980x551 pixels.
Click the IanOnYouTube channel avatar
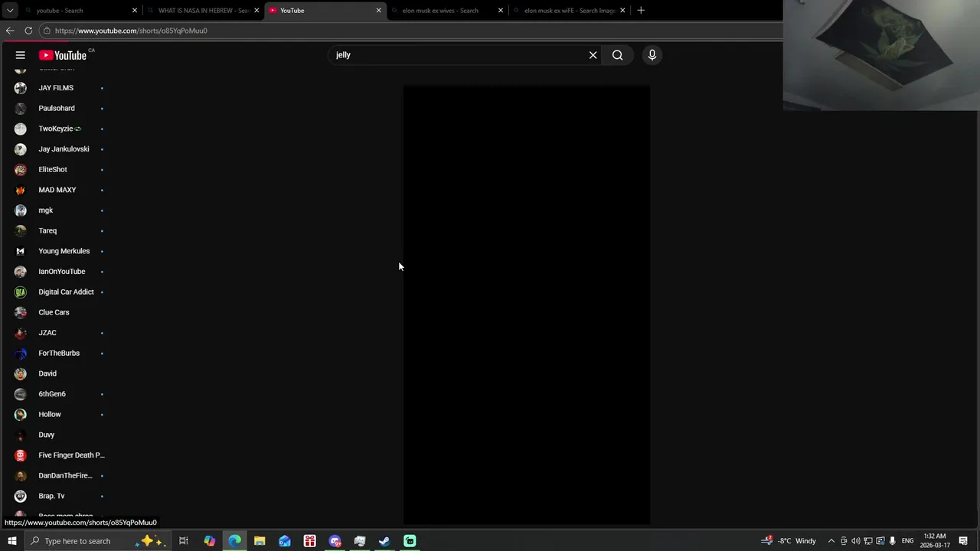(x=21, y=272)
